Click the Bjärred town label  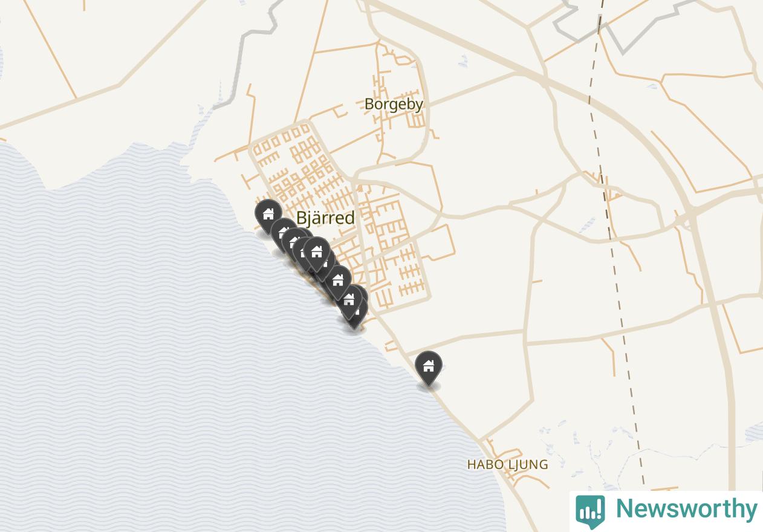click(x=325, y=218)
